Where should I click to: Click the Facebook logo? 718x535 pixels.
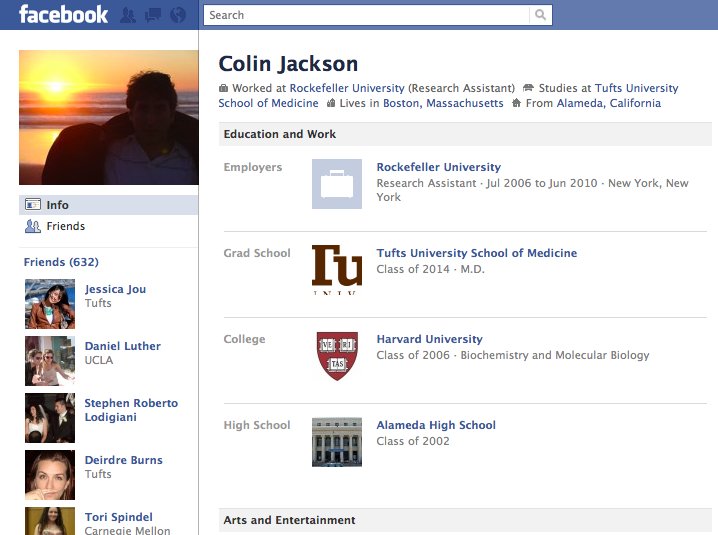pos(63,14)
